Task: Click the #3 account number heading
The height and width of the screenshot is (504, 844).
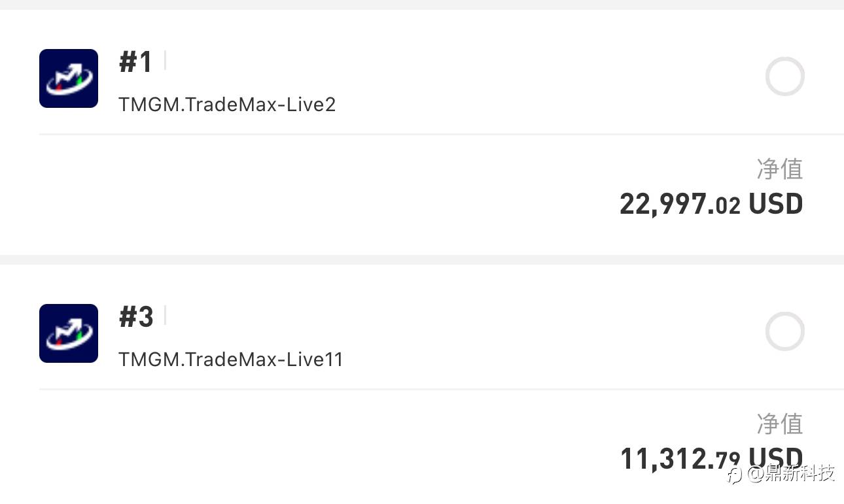Action: [136, 318]
